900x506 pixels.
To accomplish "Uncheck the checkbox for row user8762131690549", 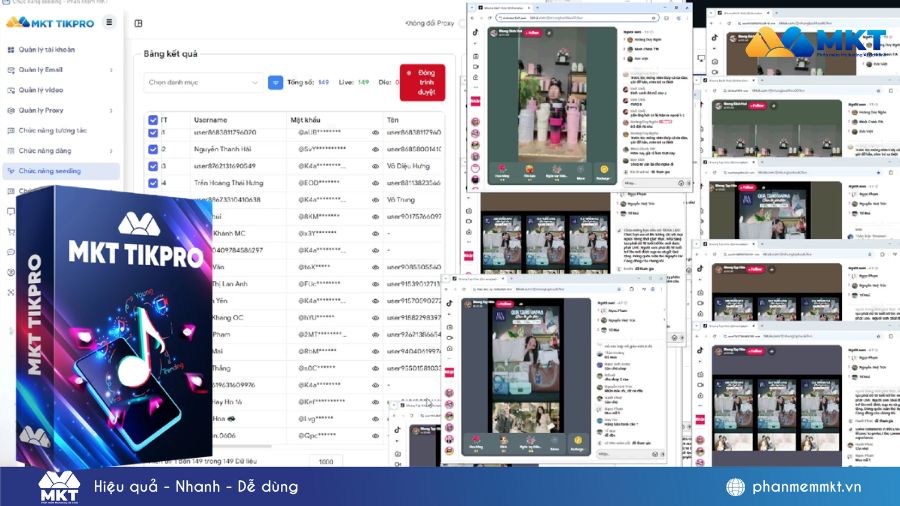I will coord(153,166).
